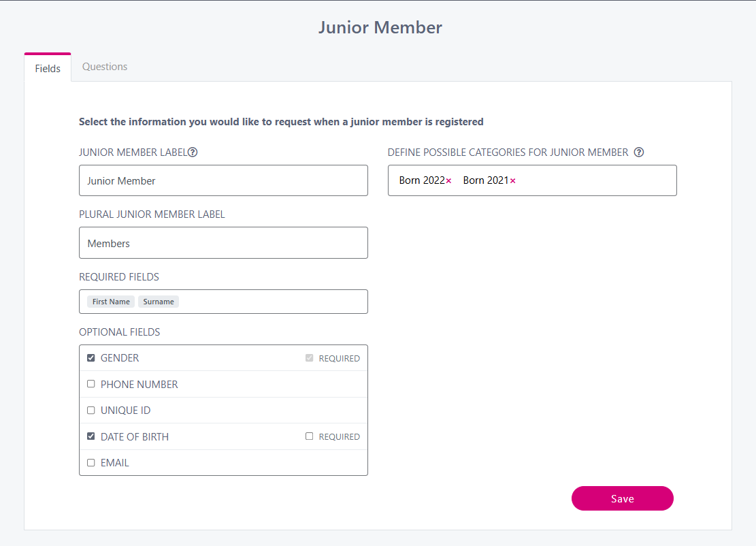Uncheck the Gender optional field
The width and height of the screenshot is (756, 546).
pyautogui.click(x=91, y=358)
